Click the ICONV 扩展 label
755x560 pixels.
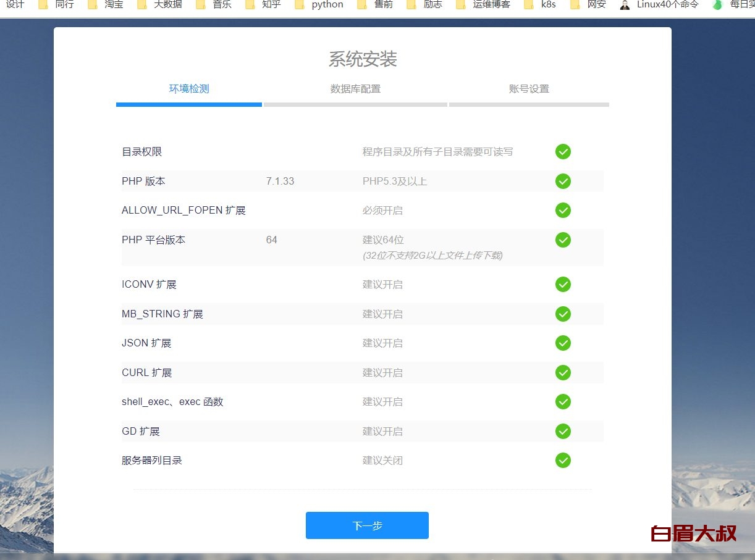tap(149, 285)
